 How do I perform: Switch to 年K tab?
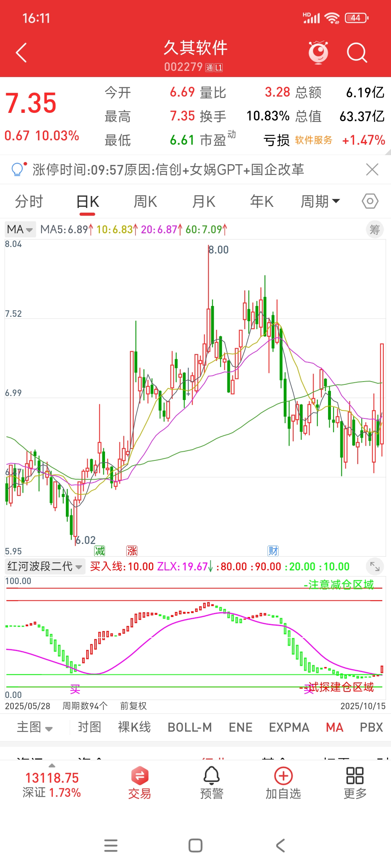(x=262, y=201)
